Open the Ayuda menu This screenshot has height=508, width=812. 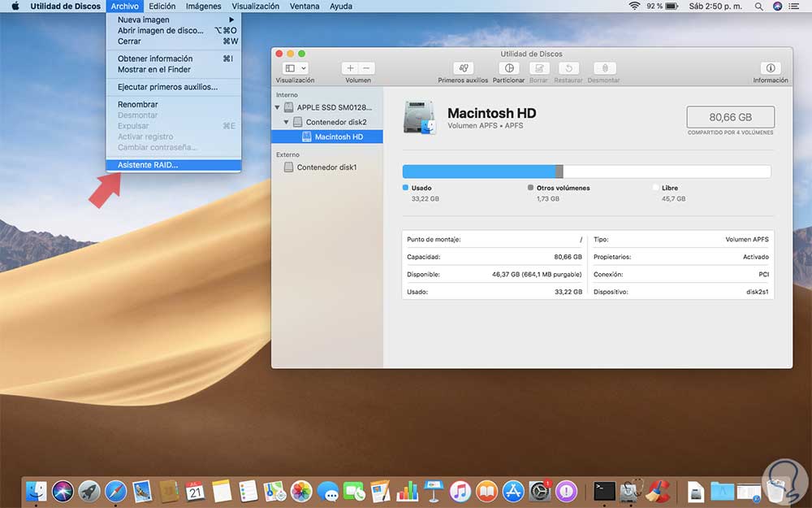click(341, 7)
